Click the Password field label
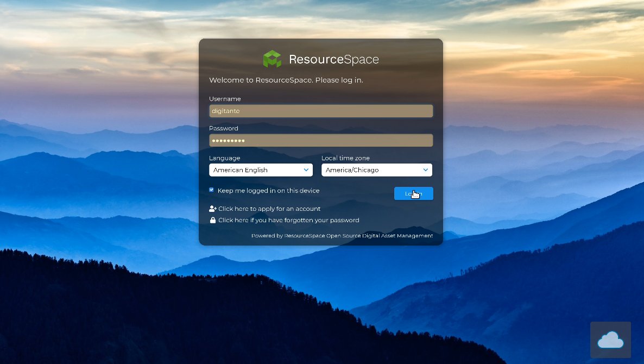Image resolution: width=644 pixels, height=364 pixels. [224, 129]
